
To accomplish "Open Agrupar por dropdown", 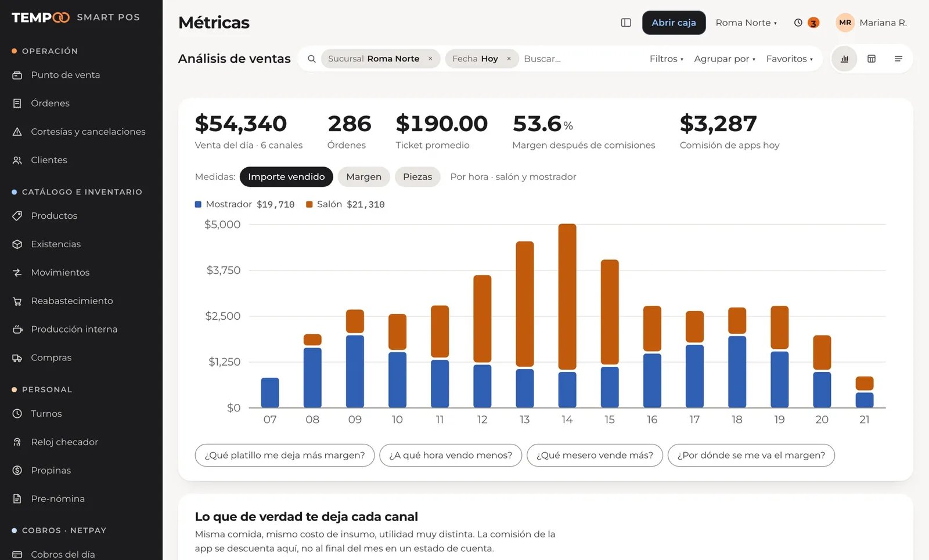I will pos(725,59).
